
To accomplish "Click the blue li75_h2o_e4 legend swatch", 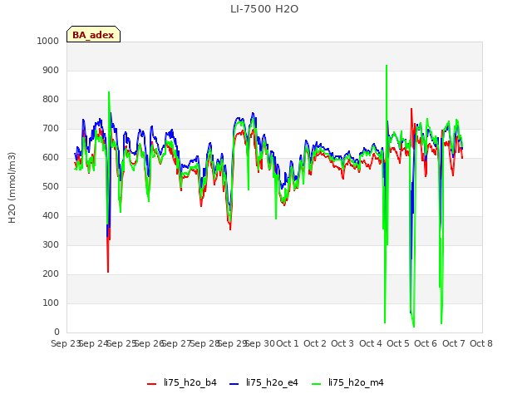I will (x=234, y=384).
